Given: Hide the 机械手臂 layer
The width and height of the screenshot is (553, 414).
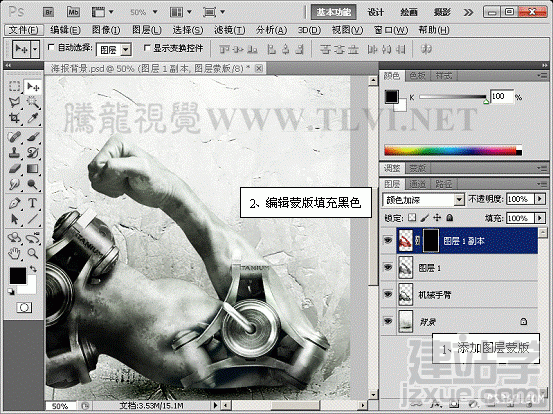Looking at the screenshot, I should pos(388,294).
